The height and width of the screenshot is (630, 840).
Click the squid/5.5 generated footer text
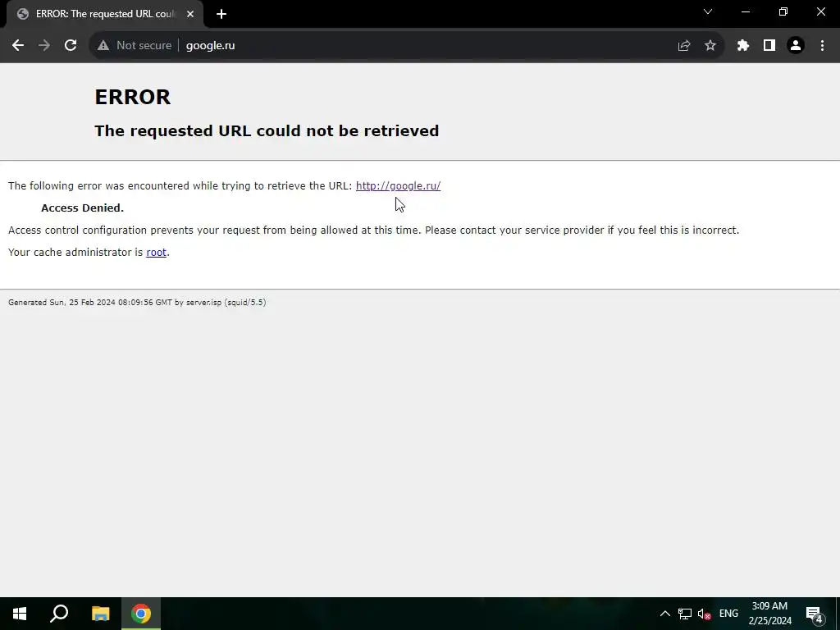tap(137, 302)
